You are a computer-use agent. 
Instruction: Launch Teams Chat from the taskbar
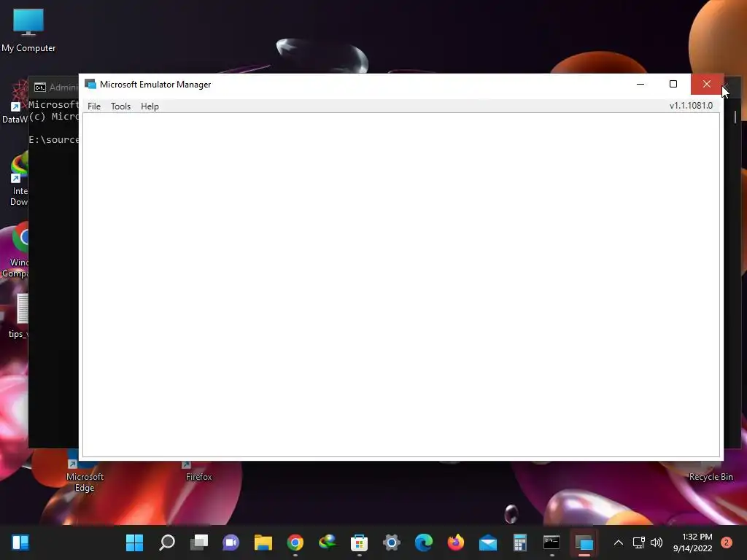click(x=231, y=542)
